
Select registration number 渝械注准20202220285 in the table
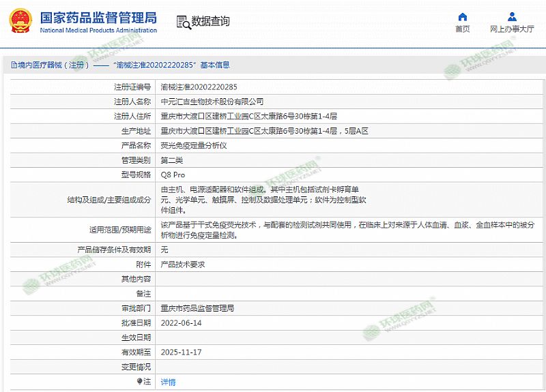tap(199, 87)
